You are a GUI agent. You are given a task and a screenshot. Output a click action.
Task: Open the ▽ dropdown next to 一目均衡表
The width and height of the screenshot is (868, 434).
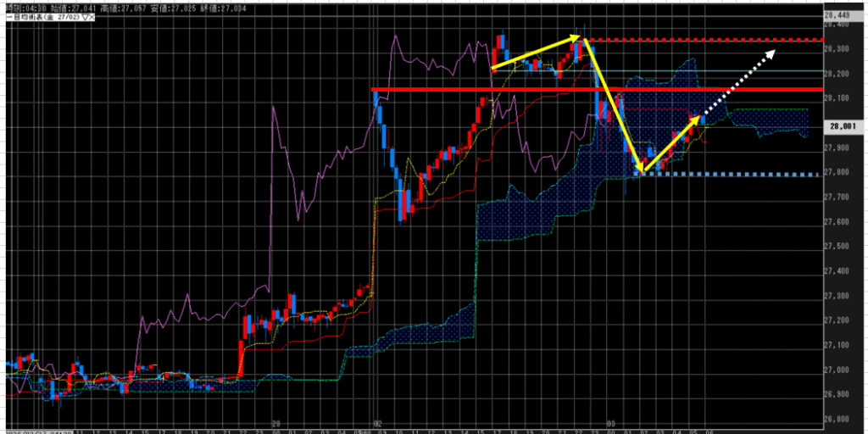click(x=83, y=16)
